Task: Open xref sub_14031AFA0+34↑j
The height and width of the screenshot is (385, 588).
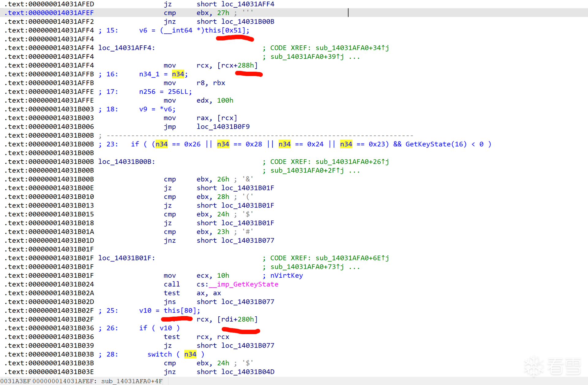Action: point(352,48)
